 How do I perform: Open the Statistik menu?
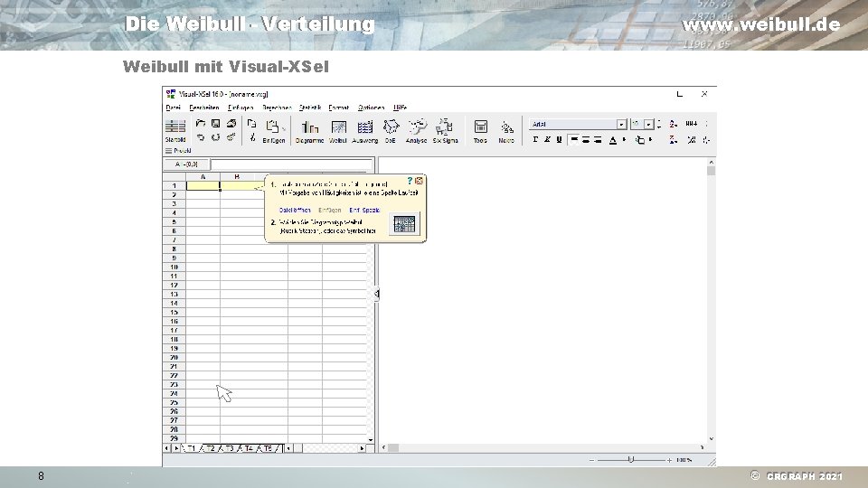[x=310, y=108]
